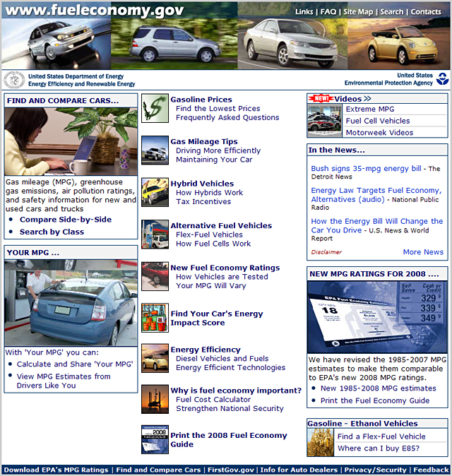Click the Gas Mileage Tips truck icon

pos(155,150)
